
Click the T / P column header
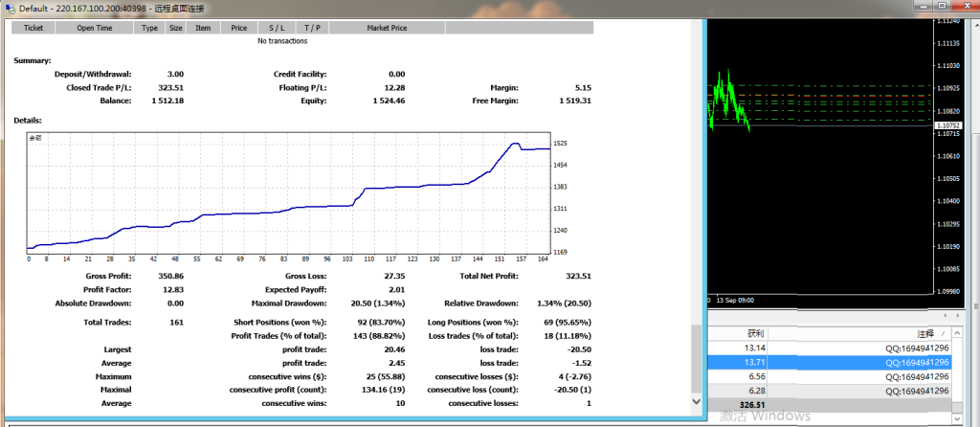[312, 28]
